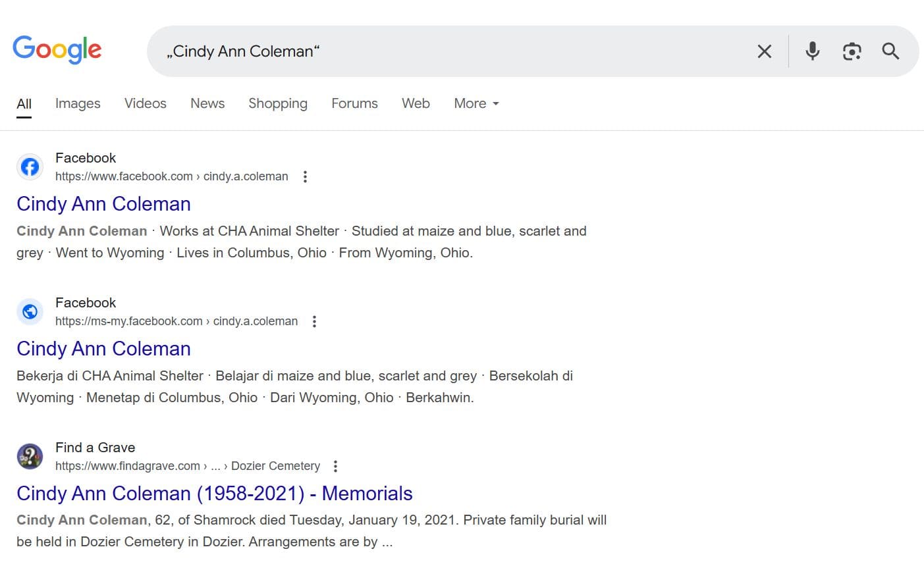Switch to the Shopping tab

click(278, 103)
